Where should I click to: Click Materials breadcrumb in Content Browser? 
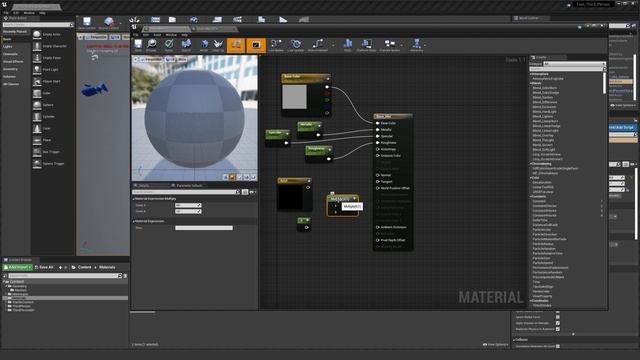[x=107, y=267]
